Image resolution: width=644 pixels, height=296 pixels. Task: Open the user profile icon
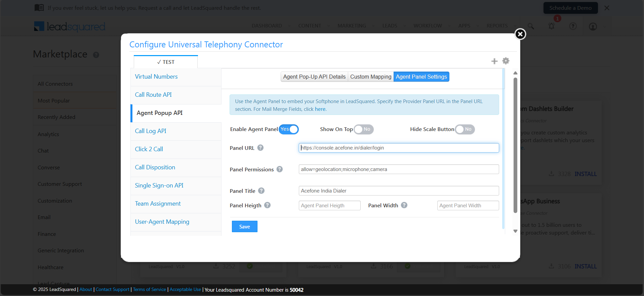tap(593, 26)
